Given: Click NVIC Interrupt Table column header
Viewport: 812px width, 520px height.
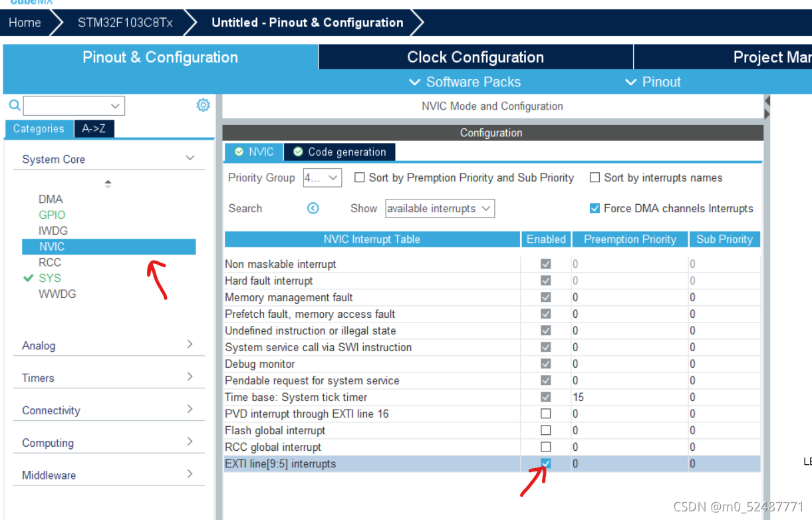Looking at the screenshot, I should pos(372,239).
